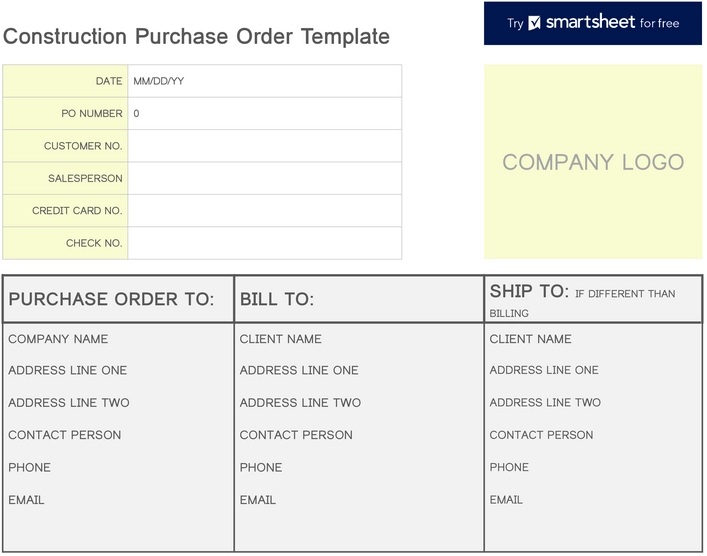Select CLIENT NAME in Bill To column
Screen dimensions: 707x556
tap(281, 339)
